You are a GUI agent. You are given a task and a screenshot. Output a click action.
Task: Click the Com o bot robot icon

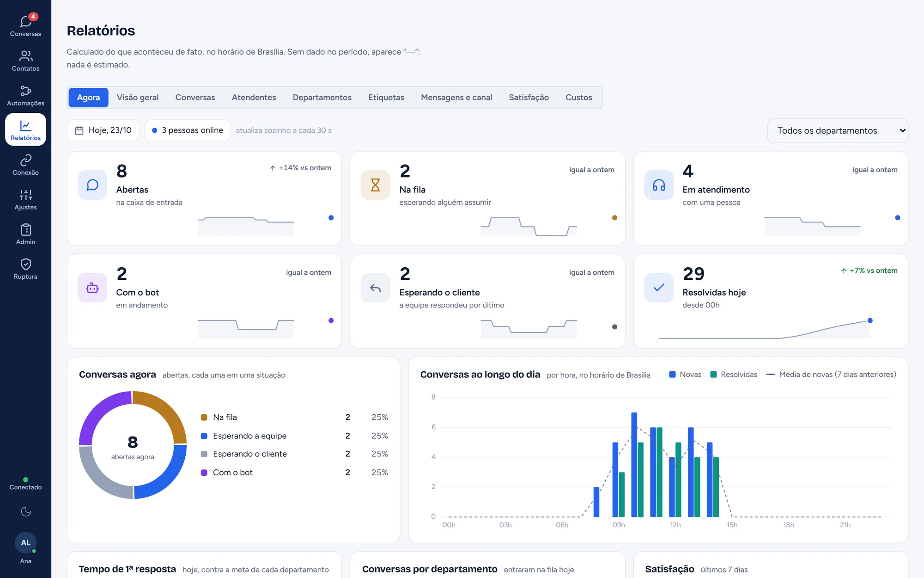(x=92, y=288)
